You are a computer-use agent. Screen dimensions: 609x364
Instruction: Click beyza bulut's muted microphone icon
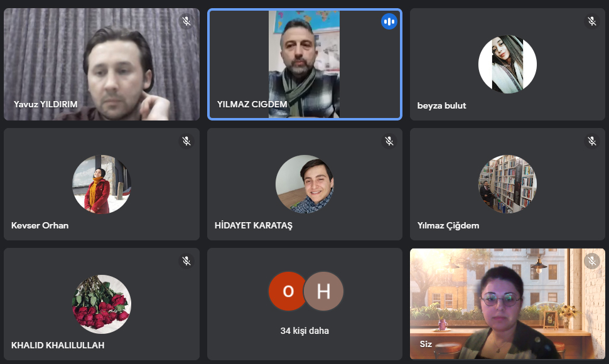coord(592,21)
